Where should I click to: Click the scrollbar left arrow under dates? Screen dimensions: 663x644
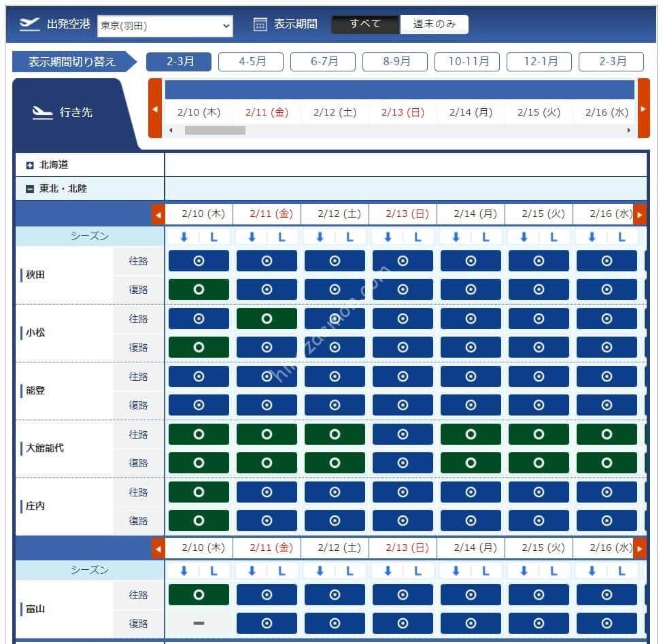coord(171,131)
